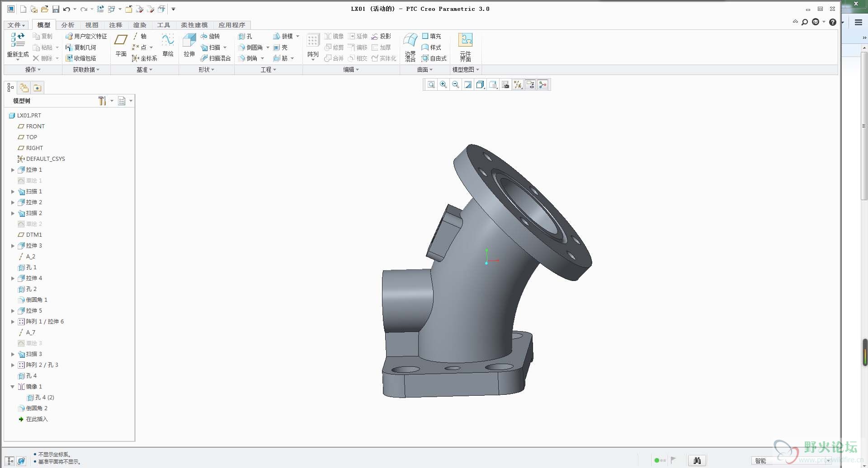868x468 pixels.
Task: Choose the Extrude (拉伸) tool
Action: point(189,45)
